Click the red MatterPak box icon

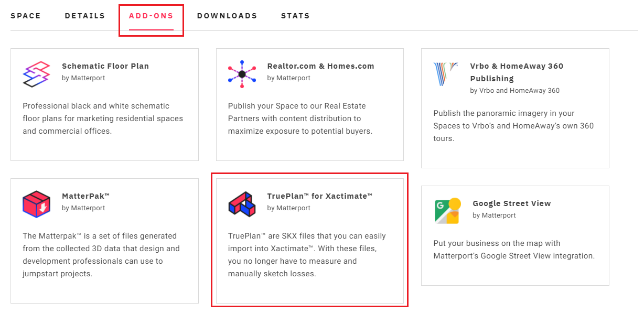[36, 204]
